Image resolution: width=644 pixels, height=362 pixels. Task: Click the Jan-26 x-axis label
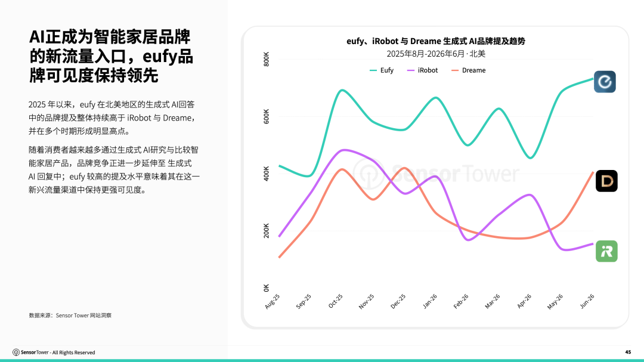(x=429, y=301)
